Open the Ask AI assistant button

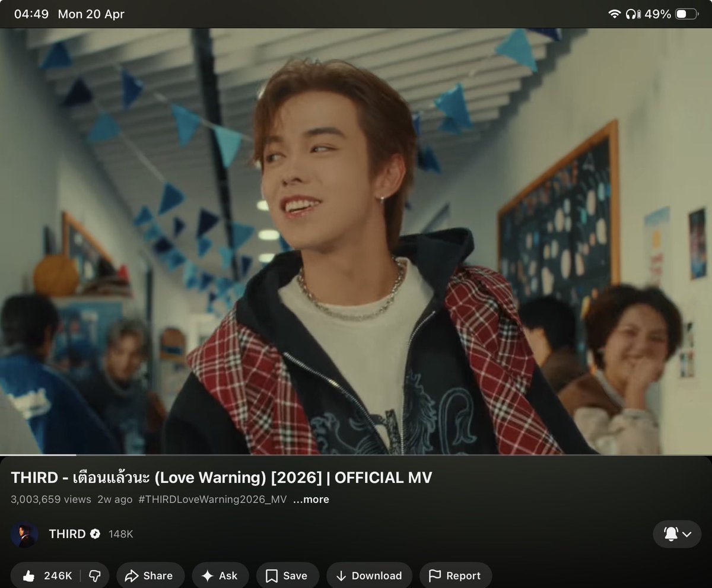point(220,576)
